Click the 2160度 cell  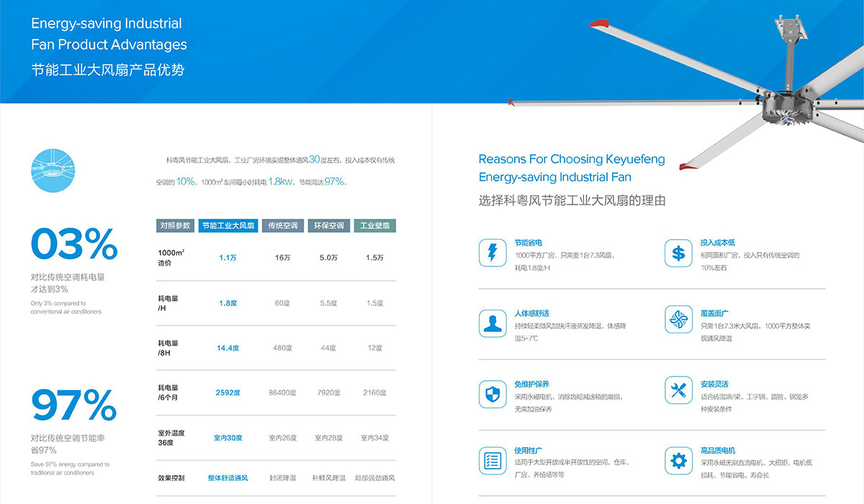(x=374, y=392)
